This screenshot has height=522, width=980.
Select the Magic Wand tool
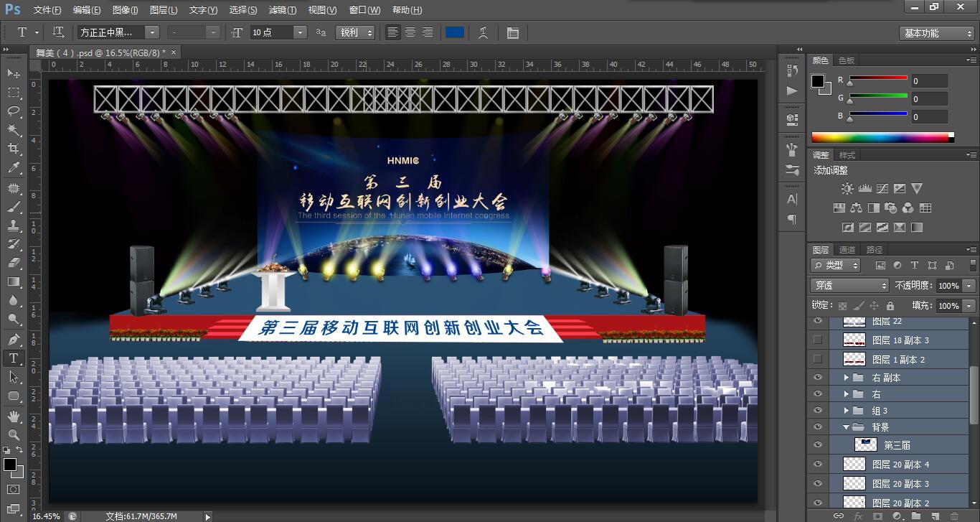click(x=13, y=130)
